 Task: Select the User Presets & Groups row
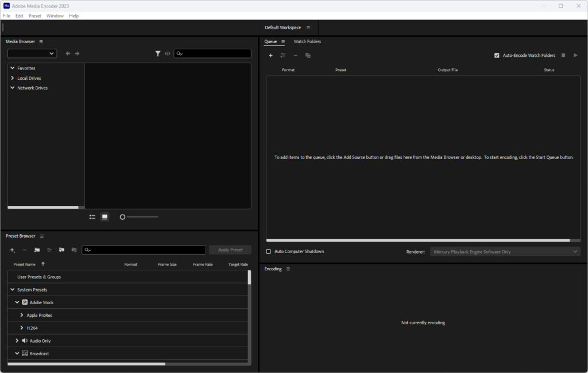(127, 277)
